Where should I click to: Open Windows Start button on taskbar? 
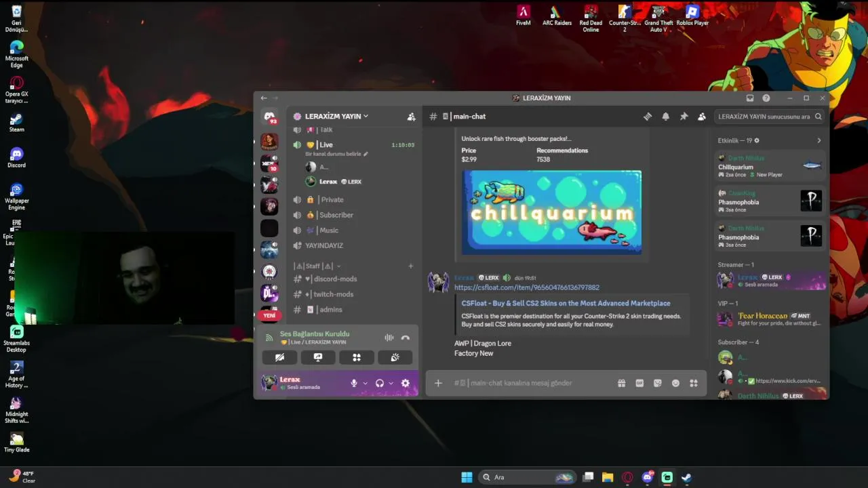(x=467, y=477)
